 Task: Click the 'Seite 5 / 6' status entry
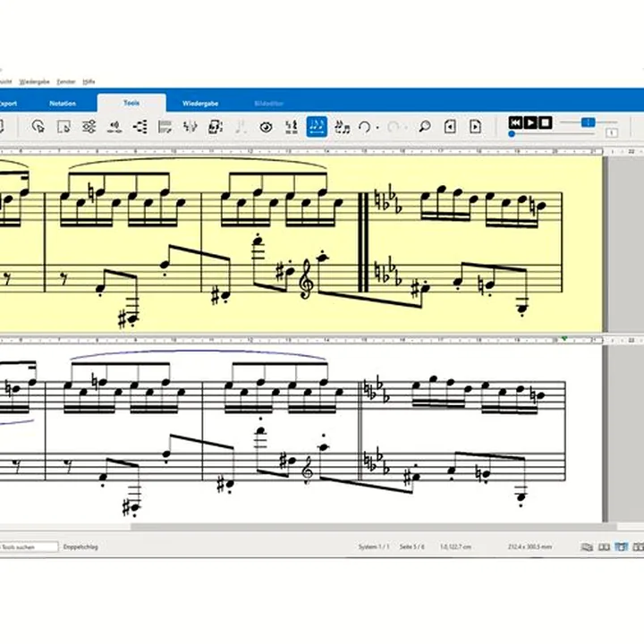point(412,547)
